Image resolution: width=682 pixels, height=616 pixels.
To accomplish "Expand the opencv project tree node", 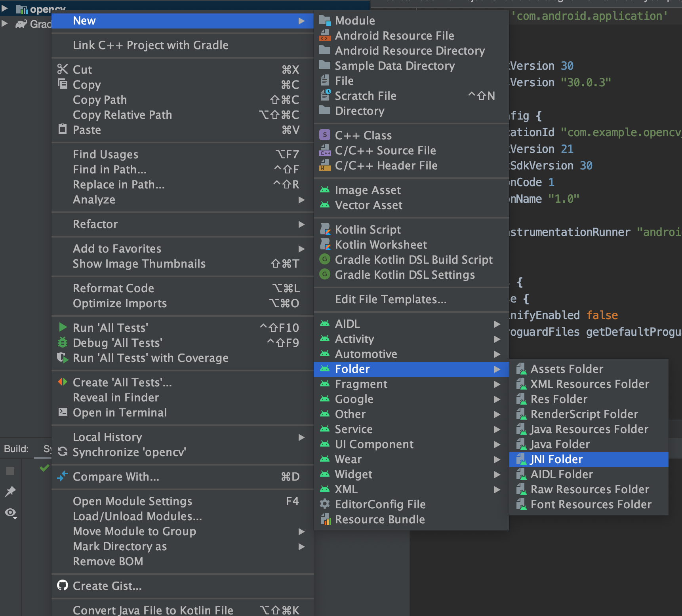I will point(5,8).
